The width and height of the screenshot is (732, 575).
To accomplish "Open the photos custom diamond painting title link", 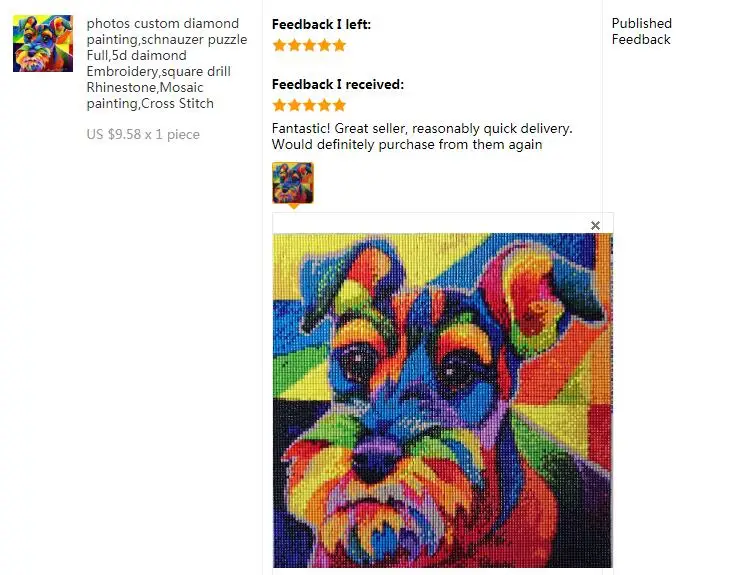I will (x=167, y=63).
